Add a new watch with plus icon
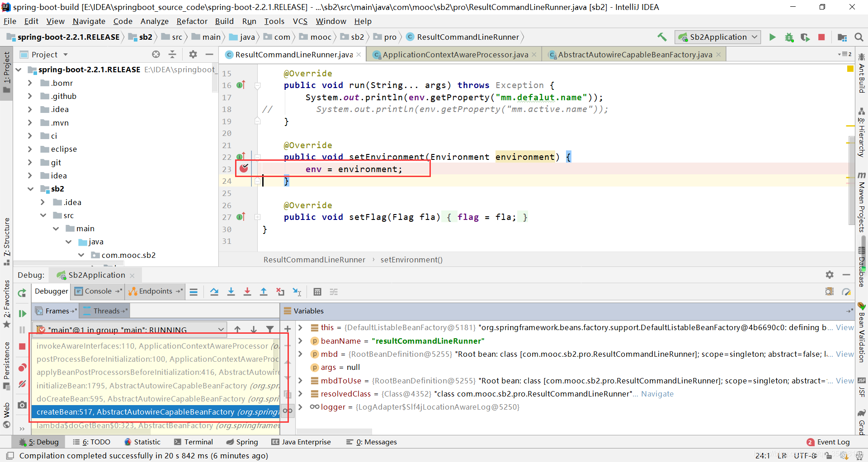 tap(288, 328)
